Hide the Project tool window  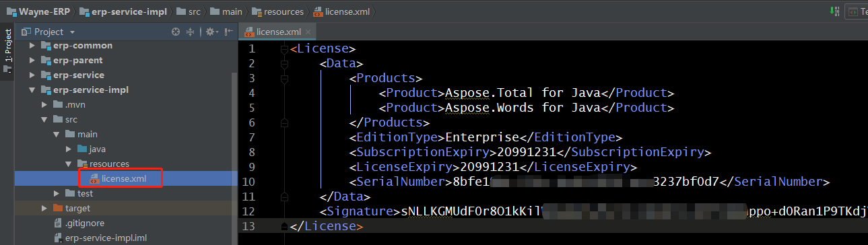point(228,32)
